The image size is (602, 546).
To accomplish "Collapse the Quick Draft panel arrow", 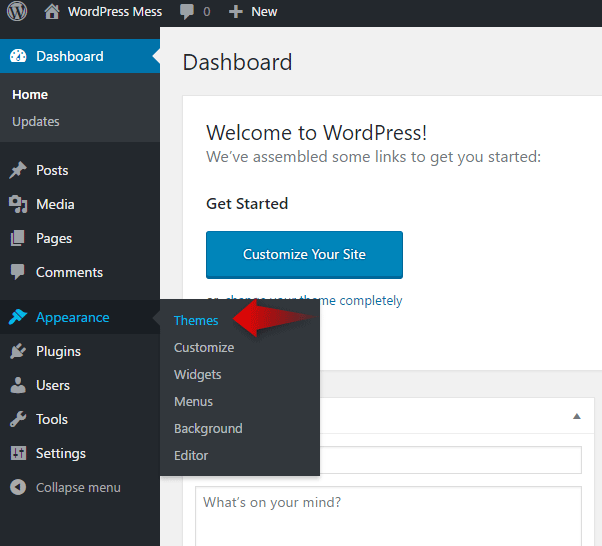I will [x=576, y=416].
